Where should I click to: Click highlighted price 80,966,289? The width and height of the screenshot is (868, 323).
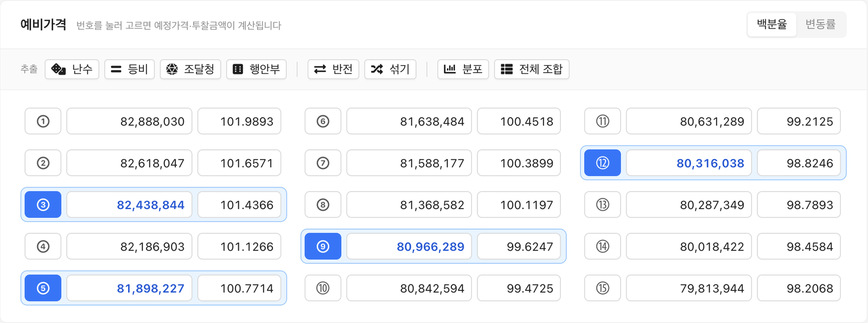pyautogui.click(x=410, y=246)
